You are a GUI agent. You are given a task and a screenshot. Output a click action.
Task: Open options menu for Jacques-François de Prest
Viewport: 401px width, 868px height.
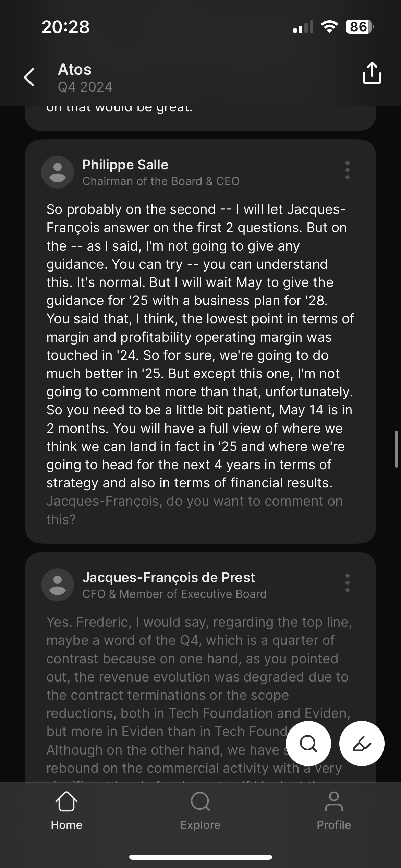pos(347,583)
